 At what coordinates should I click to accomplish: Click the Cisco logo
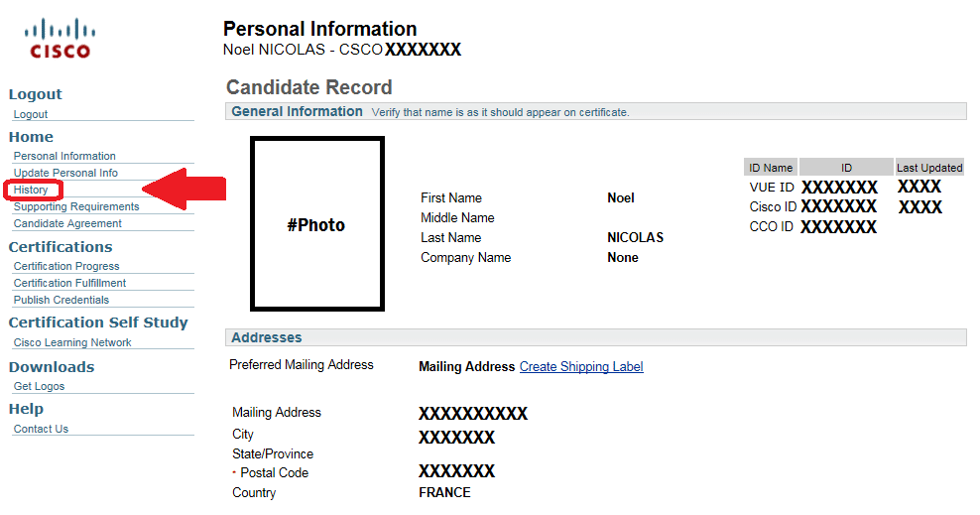click(60, 38)
